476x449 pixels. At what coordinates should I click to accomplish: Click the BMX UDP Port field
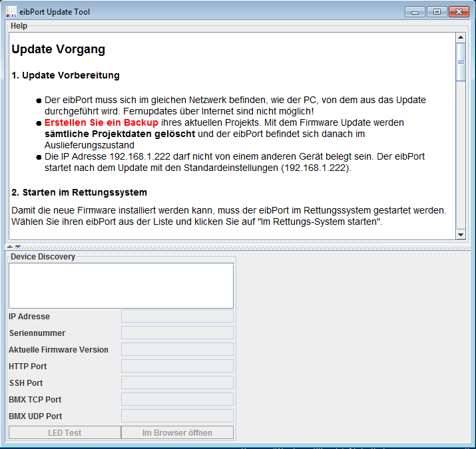coord(177,416)
